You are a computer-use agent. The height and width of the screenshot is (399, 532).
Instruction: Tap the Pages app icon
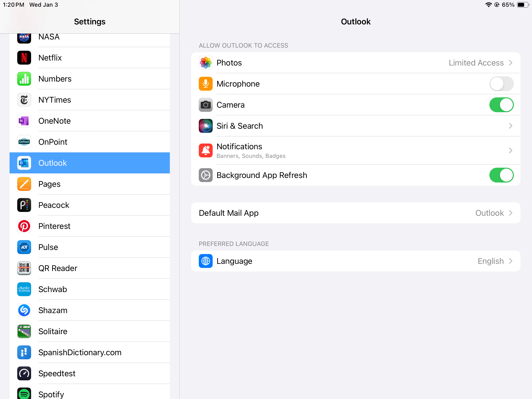coord(24,184)
